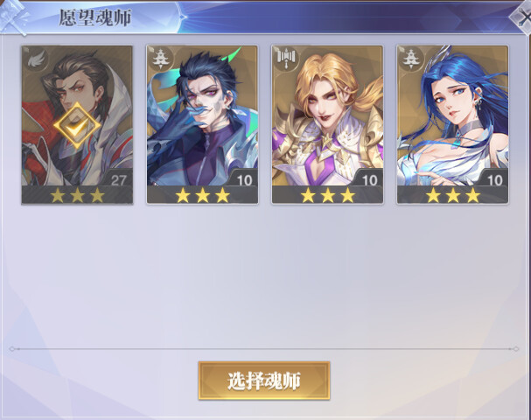Click the three stars under blue-haired man card
Viewport: 531px width, 420px height.
(x=202, y=196)
